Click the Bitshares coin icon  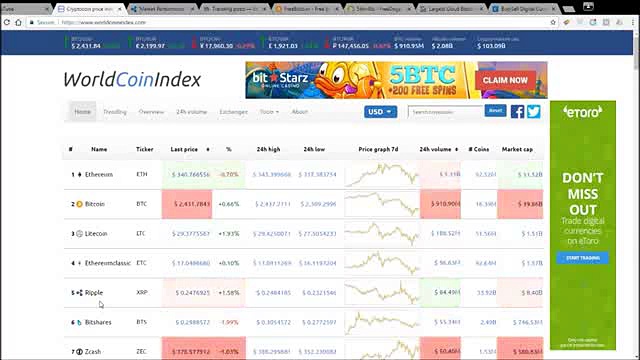point(80,322)
